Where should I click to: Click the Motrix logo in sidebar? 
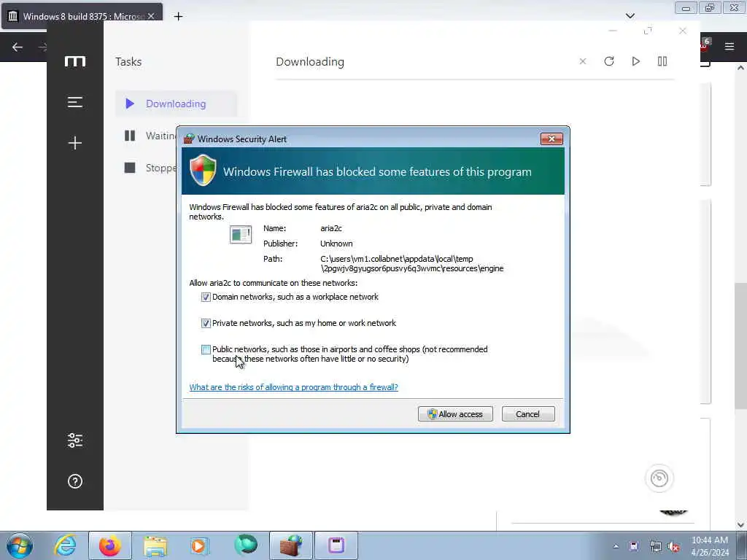pos(75,61)
